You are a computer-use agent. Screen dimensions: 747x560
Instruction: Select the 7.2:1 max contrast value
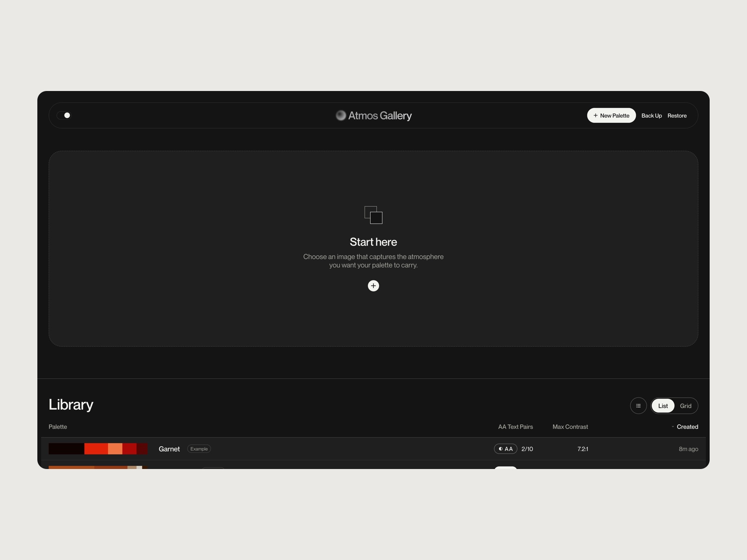click(x=583, y=449)
